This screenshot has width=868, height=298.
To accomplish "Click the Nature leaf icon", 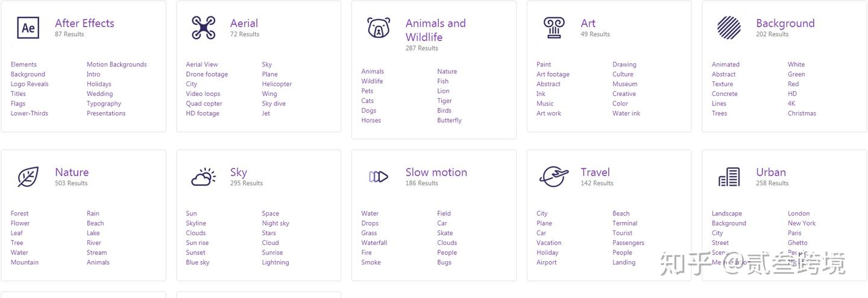I will pyautogui.click(x=28, y=177).
